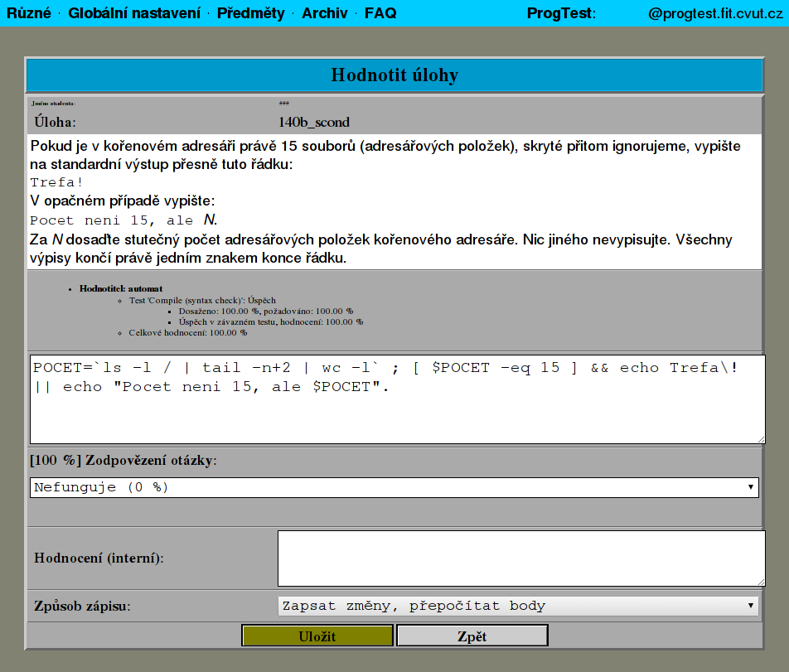789x672 pixels.
Task: Click the task name 140b_scond
Action: point(315,122)
